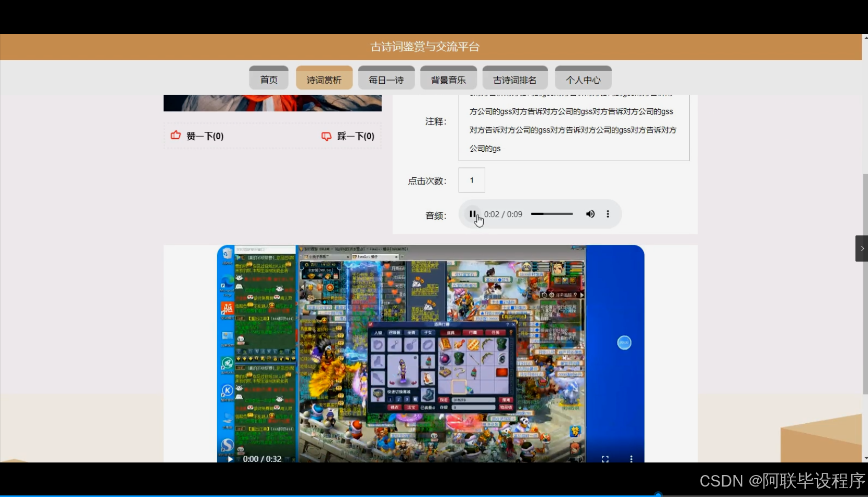This screenshot has width=868, height=497.
Task: Click the round blue button in the video
Action: (x=624, y=343)
